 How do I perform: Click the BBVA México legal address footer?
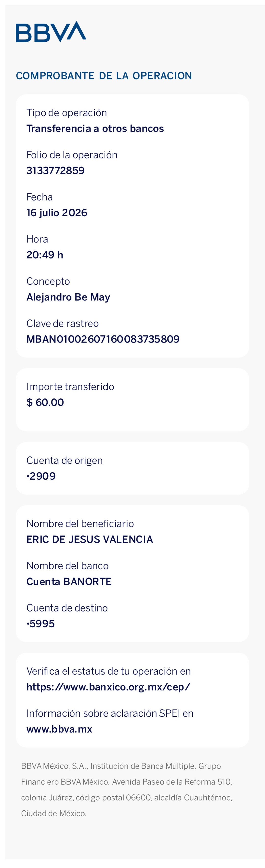(x=127, y=790)
